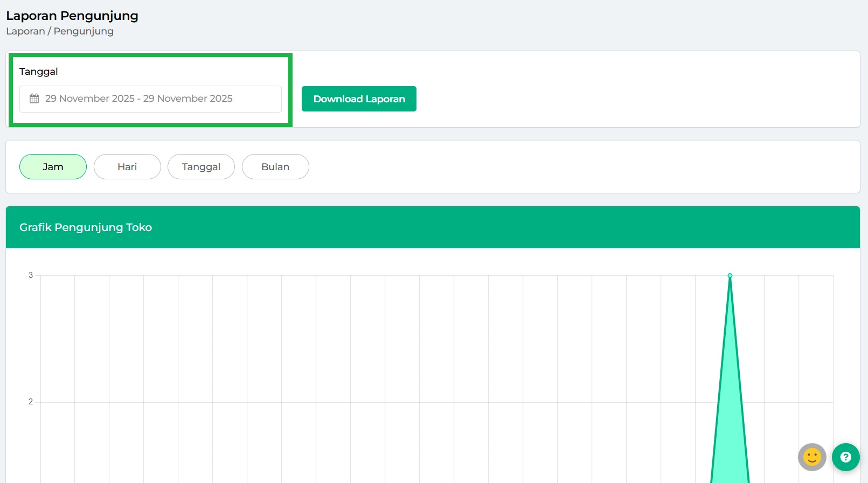Click the Tanggal label above date field

click(39, 72)
